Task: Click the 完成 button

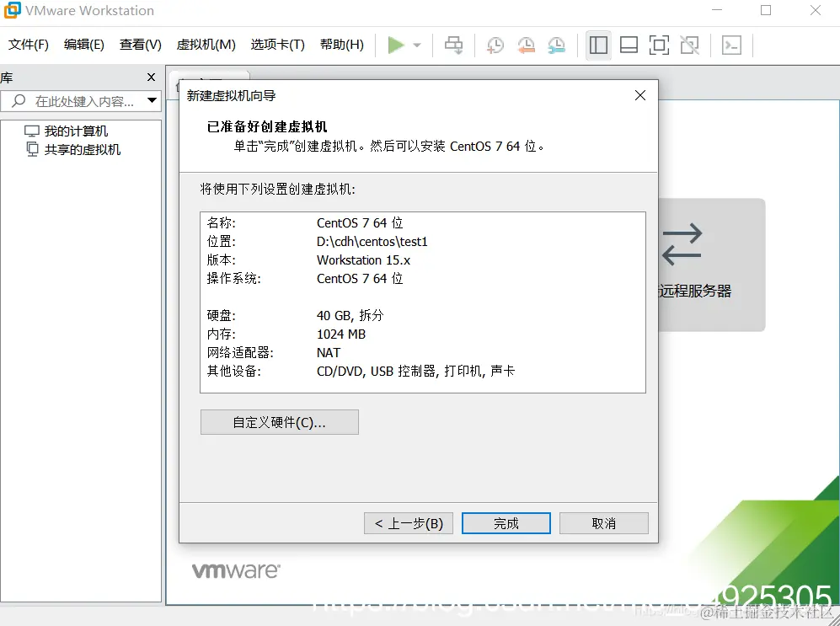Action: coord(506,523)
